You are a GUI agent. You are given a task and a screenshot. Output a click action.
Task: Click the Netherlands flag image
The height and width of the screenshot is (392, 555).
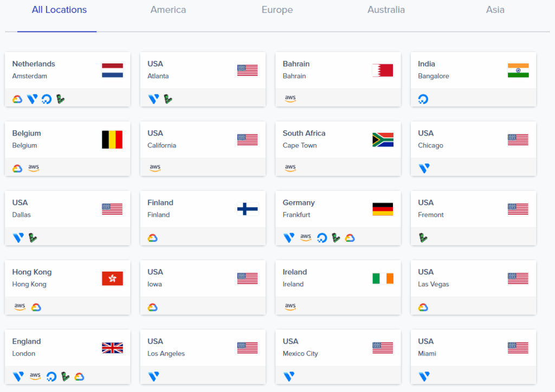[x=112, y=70]
